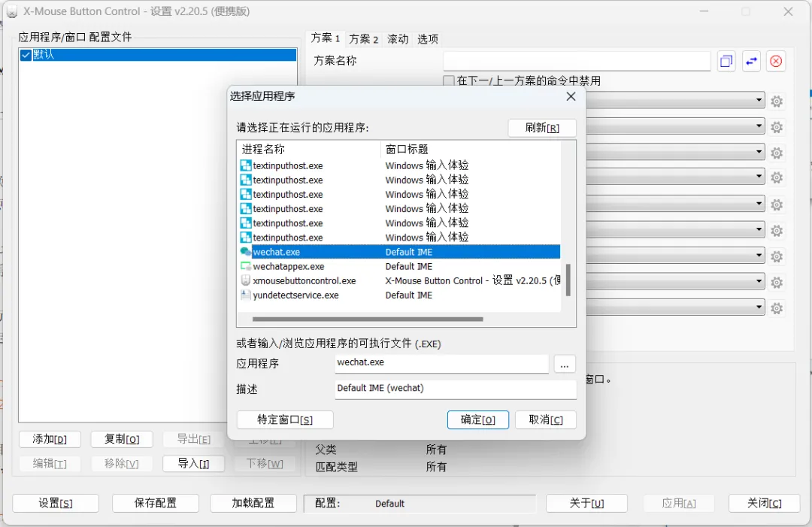Click the 导入[I] button

tap(194, 464)
